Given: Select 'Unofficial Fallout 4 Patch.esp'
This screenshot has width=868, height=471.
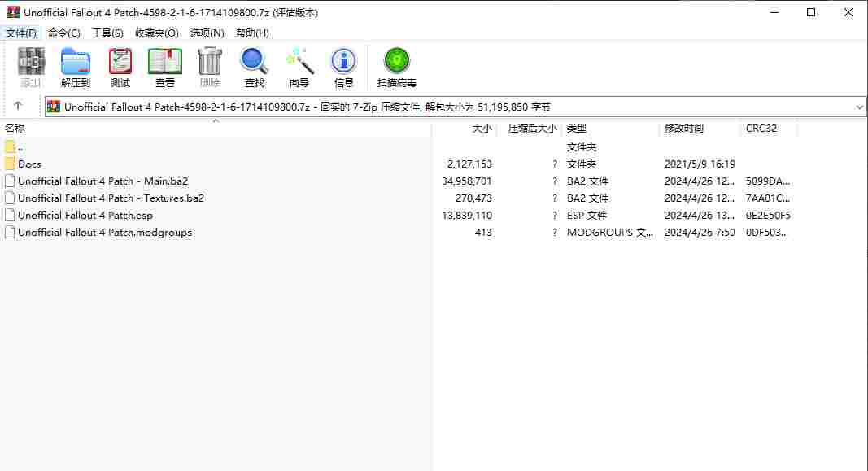Looking at the screenshot, I should point(85,216).
